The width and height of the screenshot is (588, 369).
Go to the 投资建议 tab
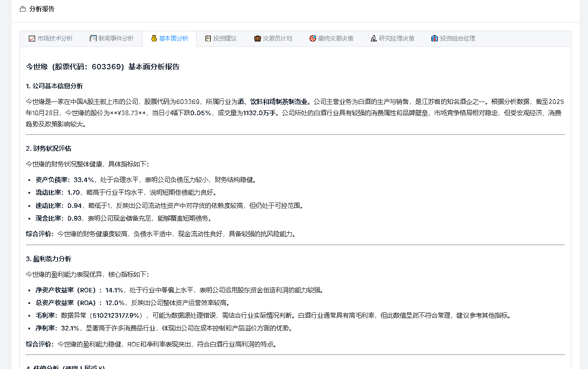pyautogui.click(x=221, y=39)
